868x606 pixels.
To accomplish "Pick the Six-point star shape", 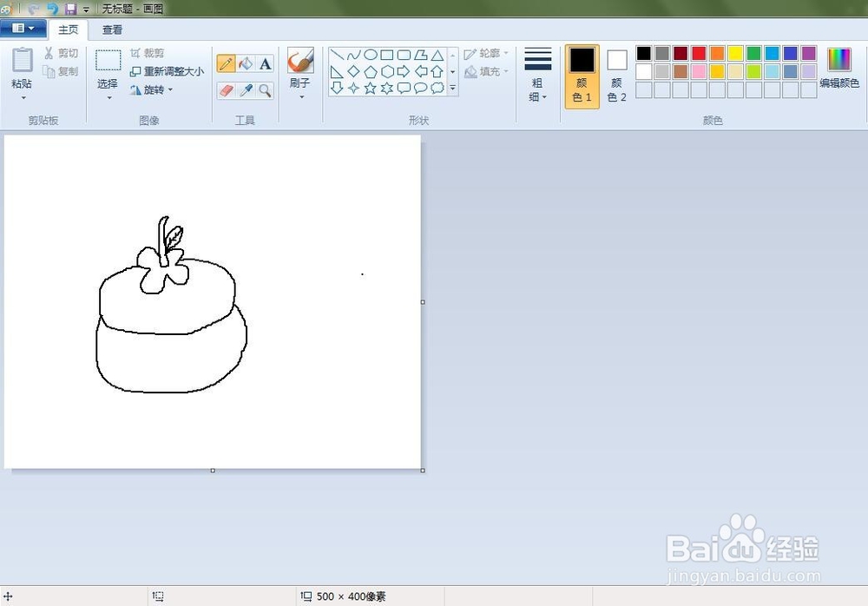I will [387, 88].
